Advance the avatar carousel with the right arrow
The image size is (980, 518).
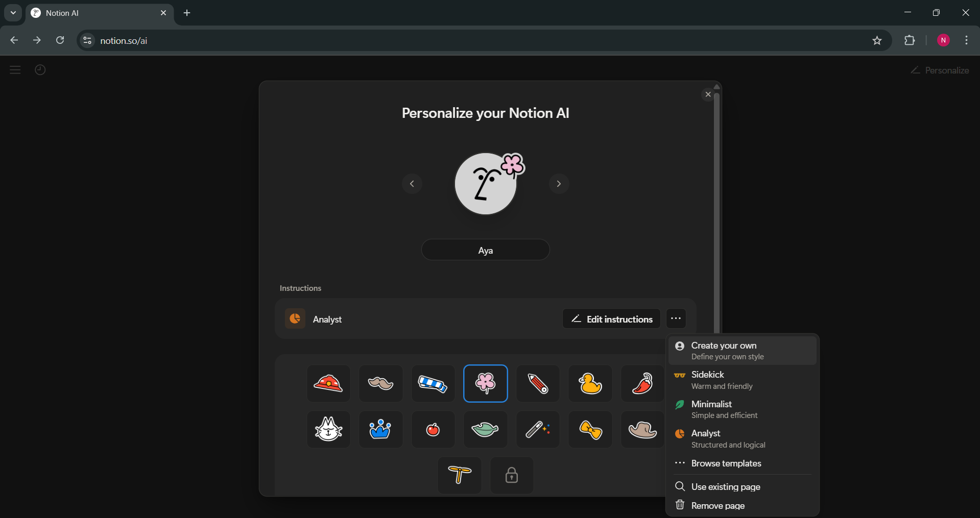click(559, 184)
